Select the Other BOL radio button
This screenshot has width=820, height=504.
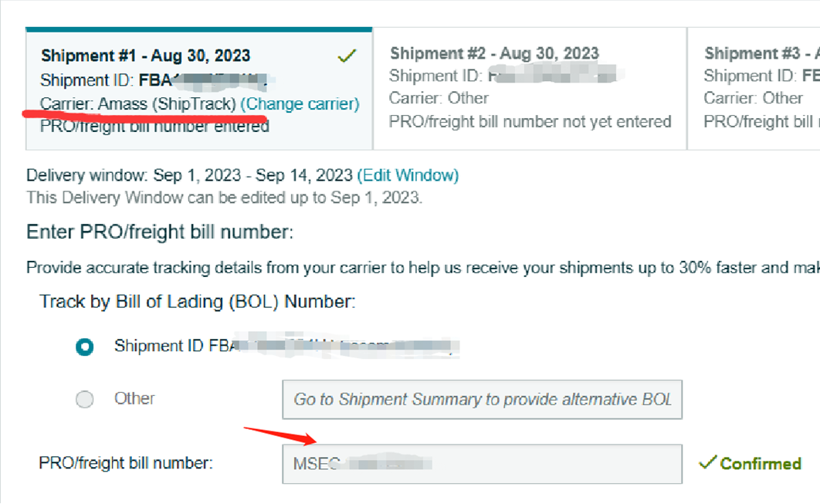click(x=84, y=399)
